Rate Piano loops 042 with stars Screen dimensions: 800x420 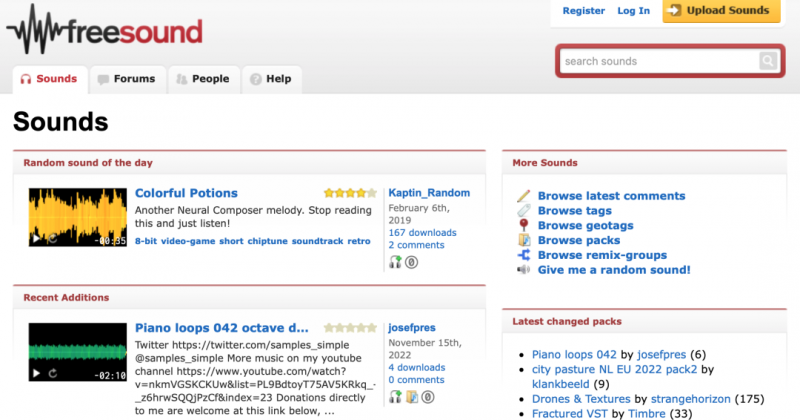click(x=350, y=328)
